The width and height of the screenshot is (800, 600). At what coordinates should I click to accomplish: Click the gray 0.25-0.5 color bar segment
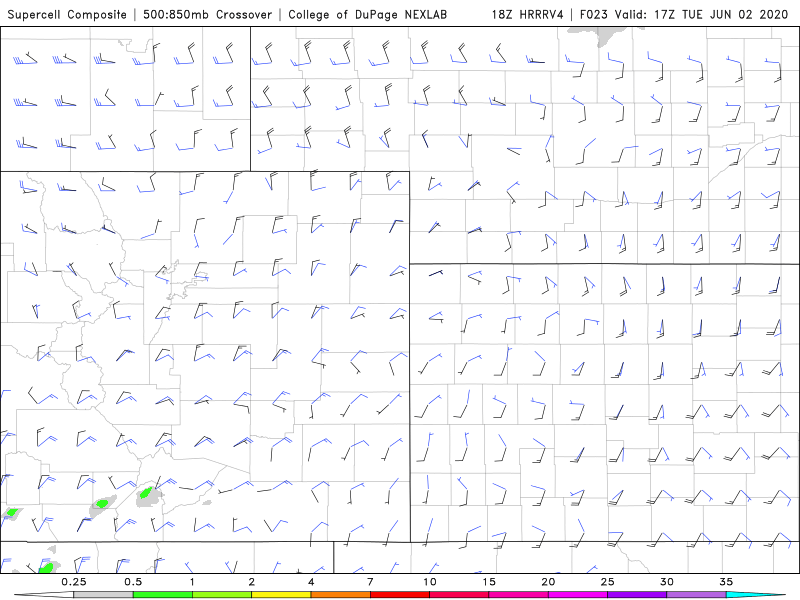[103, 595]
